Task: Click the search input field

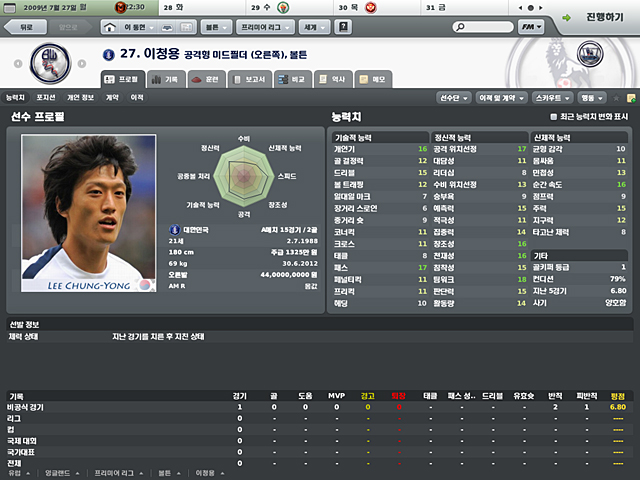Action: (x=483, y=27)
